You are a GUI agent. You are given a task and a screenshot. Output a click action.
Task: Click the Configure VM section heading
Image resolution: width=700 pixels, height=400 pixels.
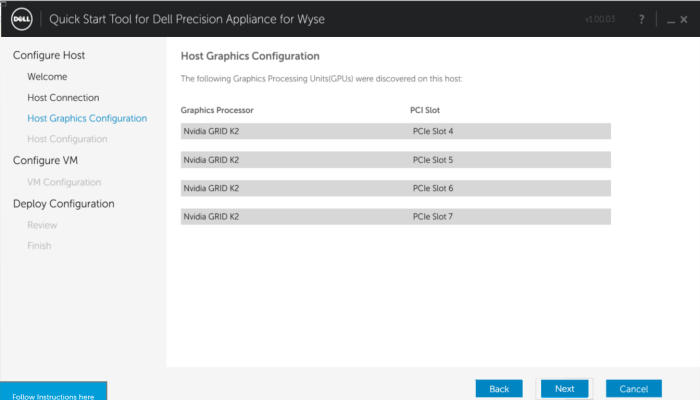tap(45, 160)
